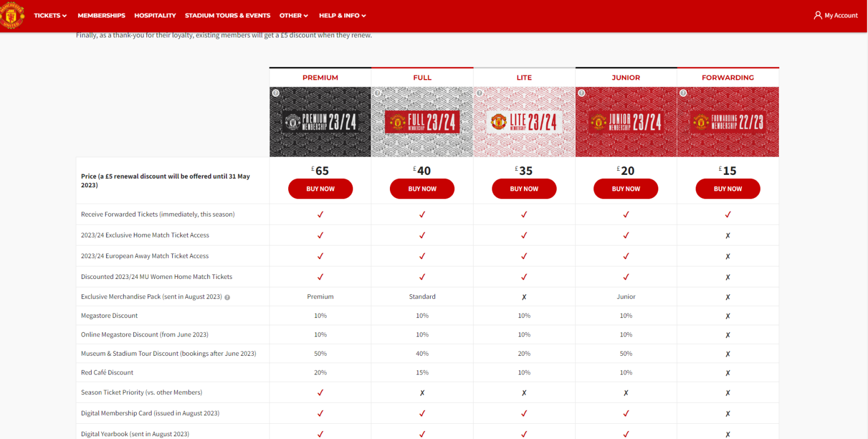
Task: Click the info icon on the Forwarding membership card
Action: tap(683, 92)
